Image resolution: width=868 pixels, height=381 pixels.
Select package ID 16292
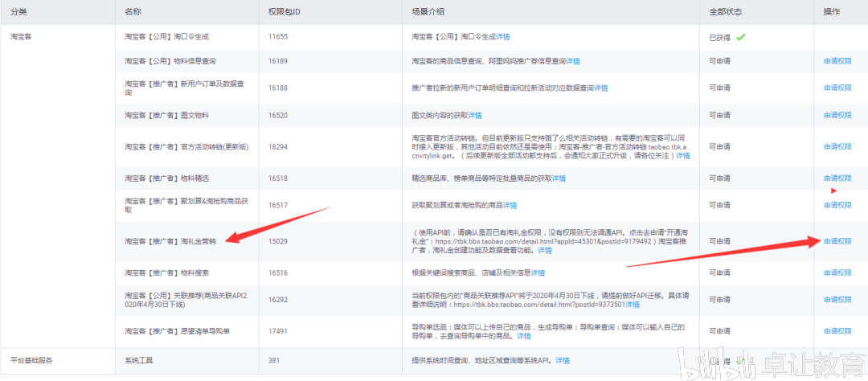(278, 300)
